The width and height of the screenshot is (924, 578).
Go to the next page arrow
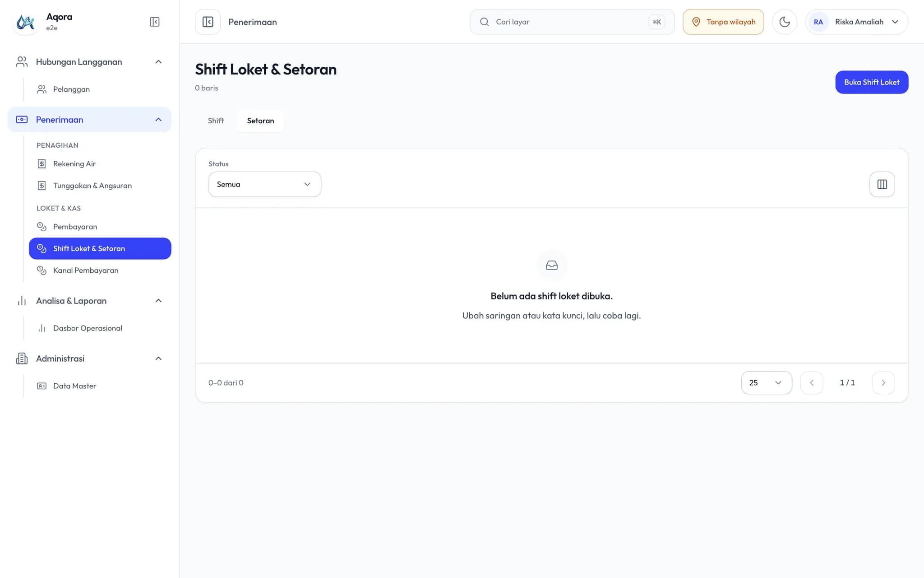(x=883, y=382)
